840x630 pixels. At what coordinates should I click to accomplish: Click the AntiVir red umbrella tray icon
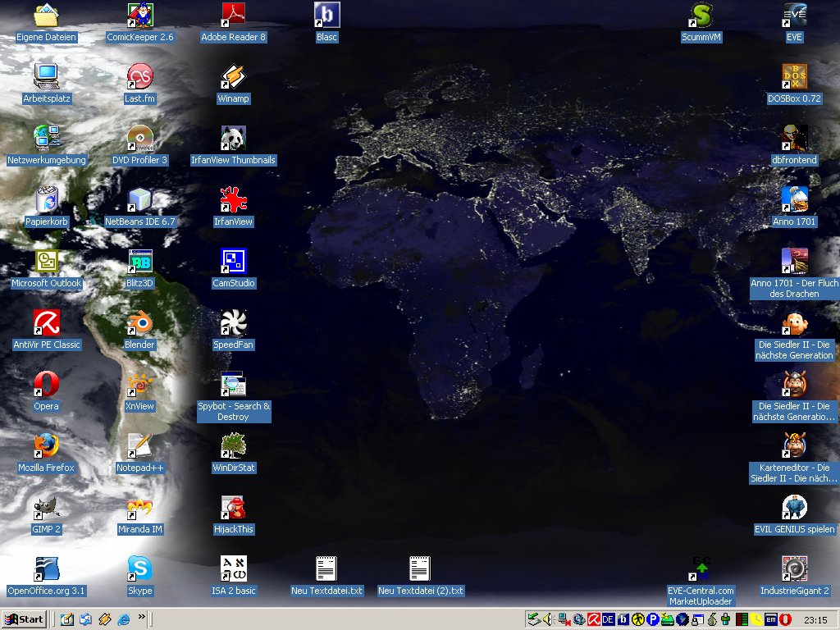(593, 619)
